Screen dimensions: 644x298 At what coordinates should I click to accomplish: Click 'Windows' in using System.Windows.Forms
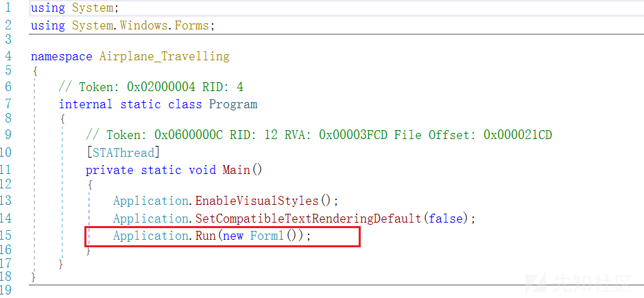point(144,25)
